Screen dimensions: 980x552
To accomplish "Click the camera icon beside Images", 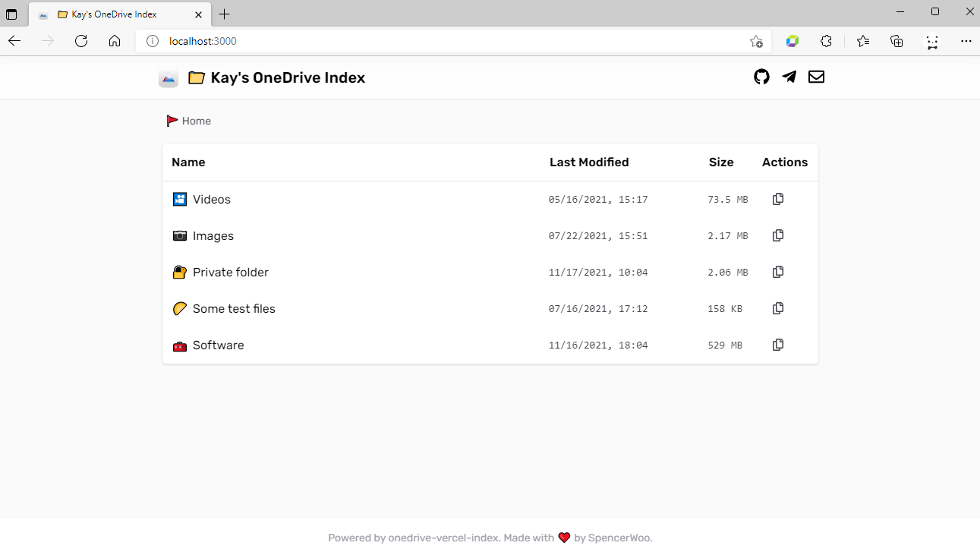I will [179, 235].
